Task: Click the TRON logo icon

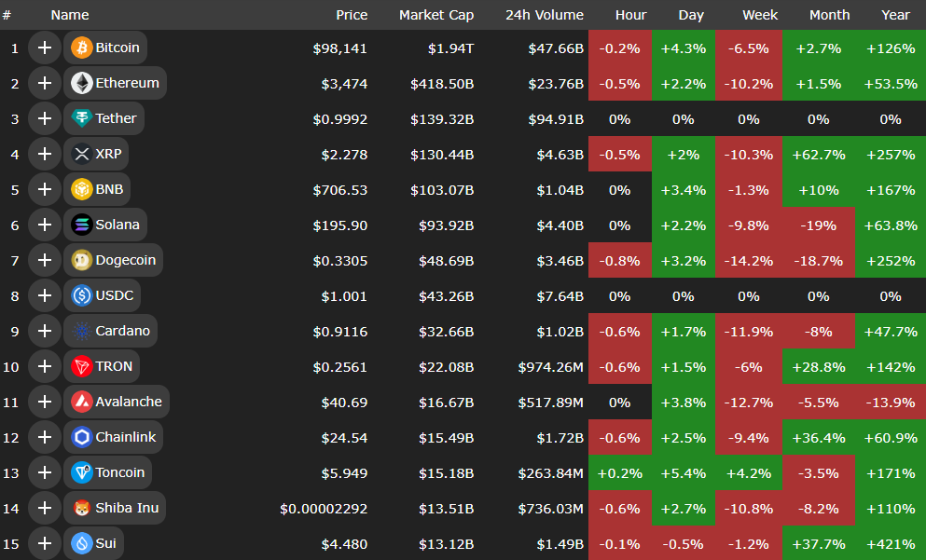Action: pos(81,366)
